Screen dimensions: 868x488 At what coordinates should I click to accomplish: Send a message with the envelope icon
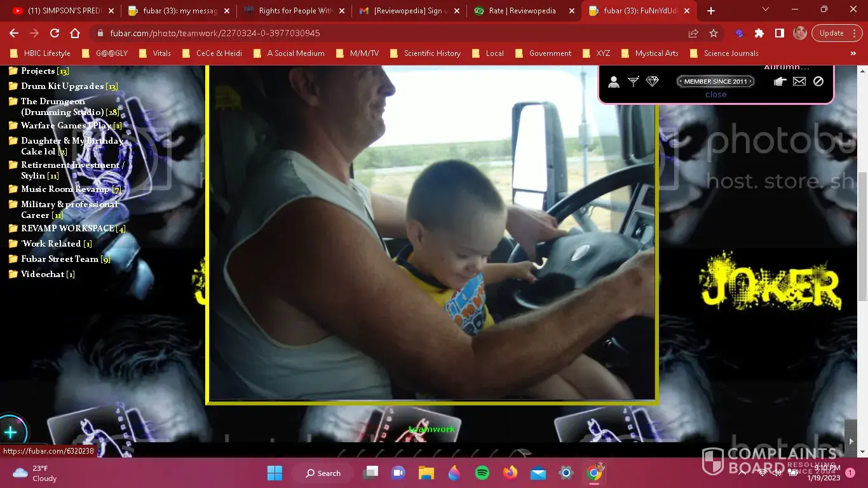(799, 81)
